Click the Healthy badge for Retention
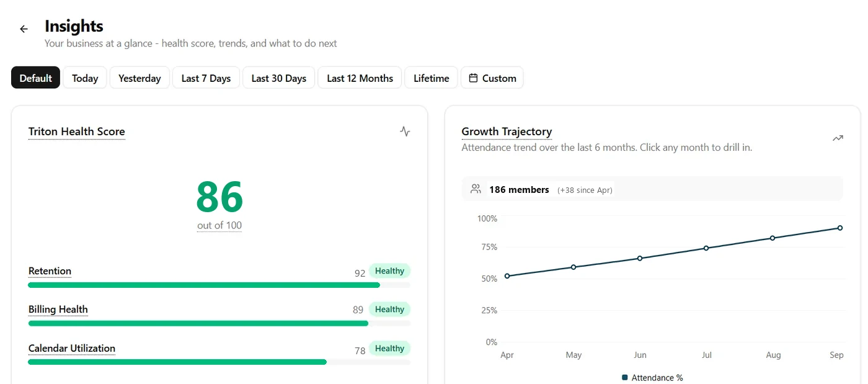Viewport: 868px width, 384px height. [389, 271]
